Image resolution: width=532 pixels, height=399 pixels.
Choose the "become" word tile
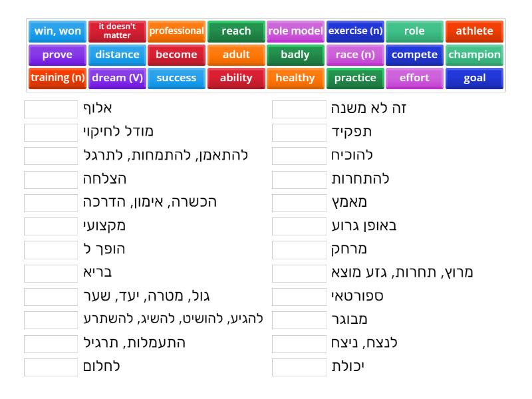coord(176,55)
